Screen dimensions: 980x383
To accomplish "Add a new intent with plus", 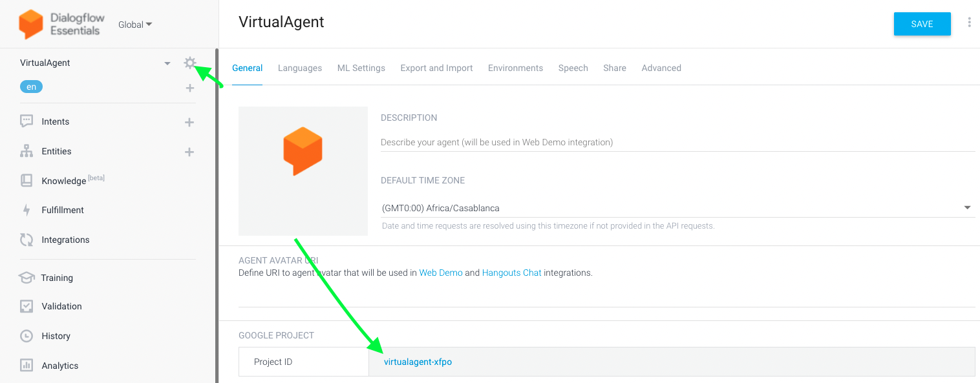I will pos(189,122).
